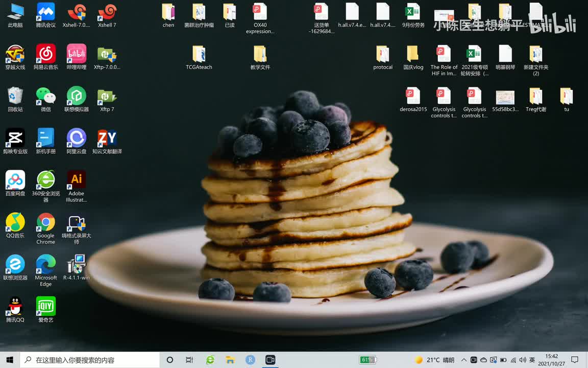Launch 穿越火线 game shortcut

click(15, 57)
